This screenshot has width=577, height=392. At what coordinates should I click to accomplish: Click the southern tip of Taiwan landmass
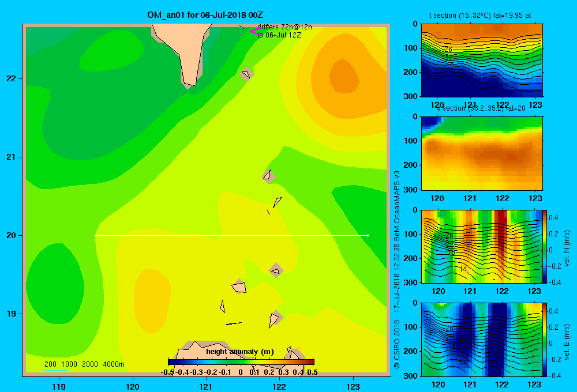pos(189,85)
